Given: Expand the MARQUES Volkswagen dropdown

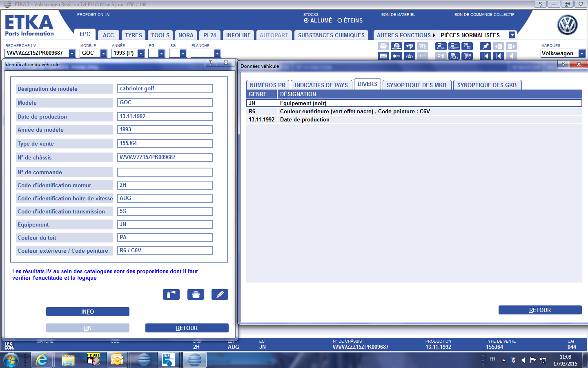Looking at the screenshot, I should tap(581, 53).
